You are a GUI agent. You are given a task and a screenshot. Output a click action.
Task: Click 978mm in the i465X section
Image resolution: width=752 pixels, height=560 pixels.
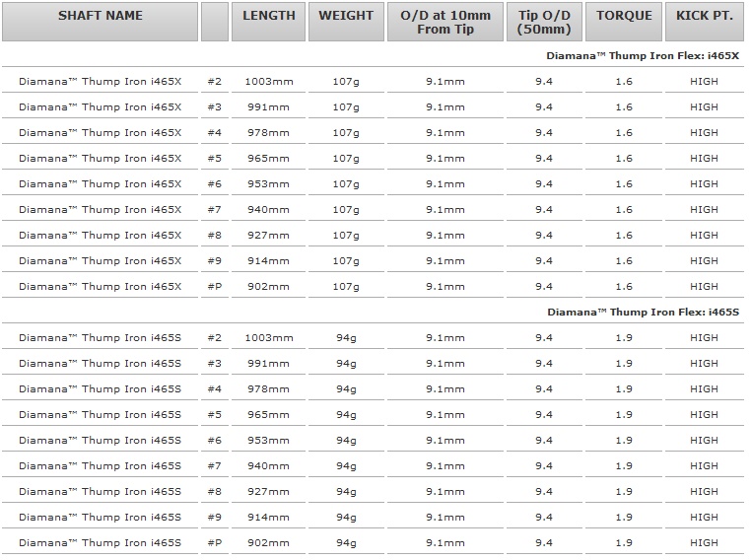268,133
